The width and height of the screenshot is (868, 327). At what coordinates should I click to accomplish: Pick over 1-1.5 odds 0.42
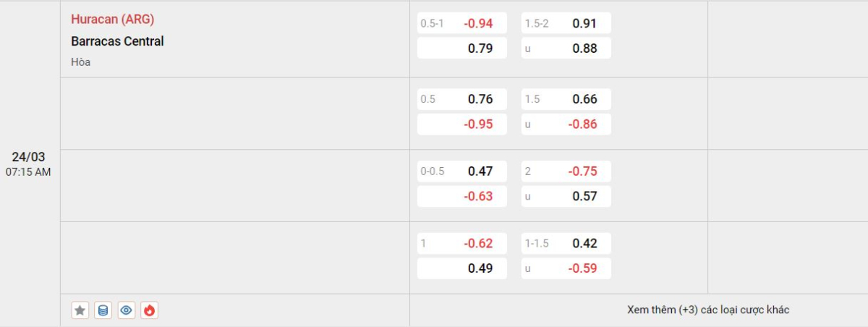566,243
